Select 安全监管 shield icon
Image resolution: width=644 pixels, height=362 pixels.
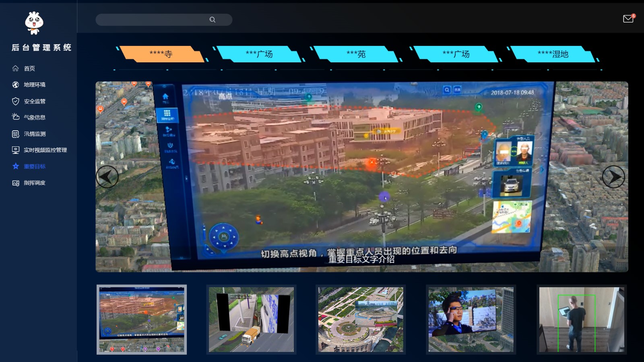pos(16,101)
